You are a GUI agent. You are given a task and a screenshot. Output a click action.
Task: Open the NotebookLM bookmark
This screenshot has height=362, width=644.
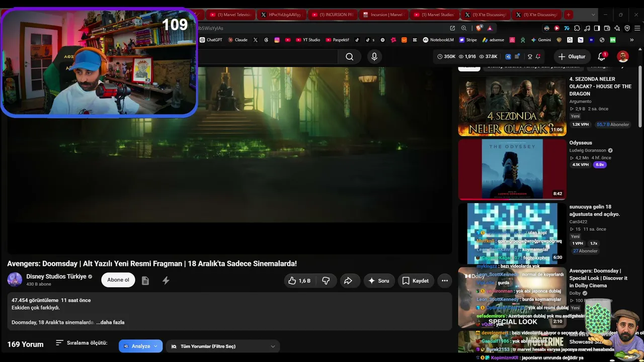click(438, 40)
